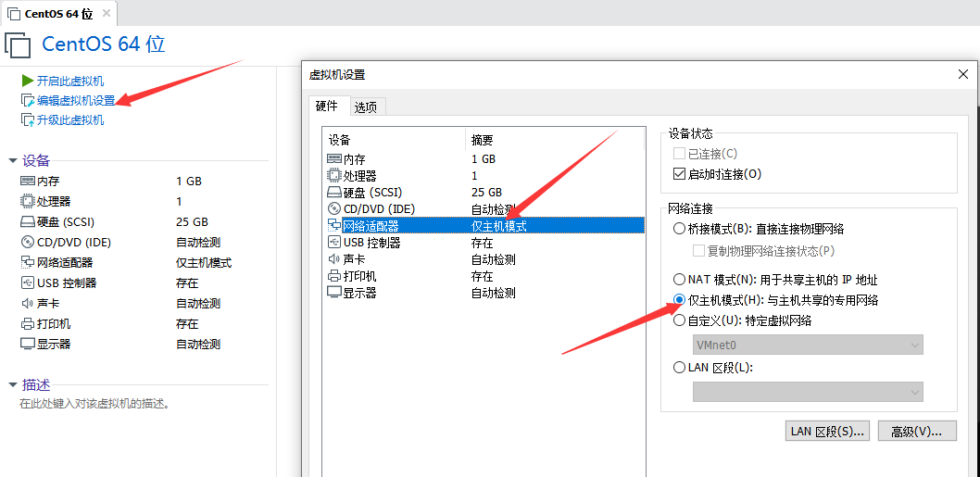This screenshot has width=980, height=477.
Task: Click 1 GB summary in settings dialog list
Action: (484, 158)
